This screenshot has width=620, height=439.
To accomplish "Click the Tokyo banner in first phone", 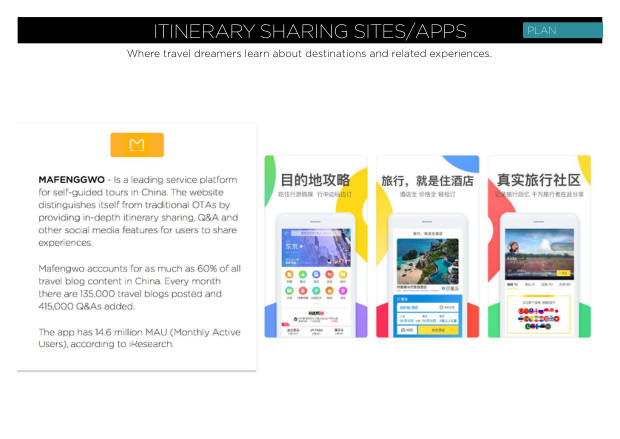I will click(x=316, y=247).
